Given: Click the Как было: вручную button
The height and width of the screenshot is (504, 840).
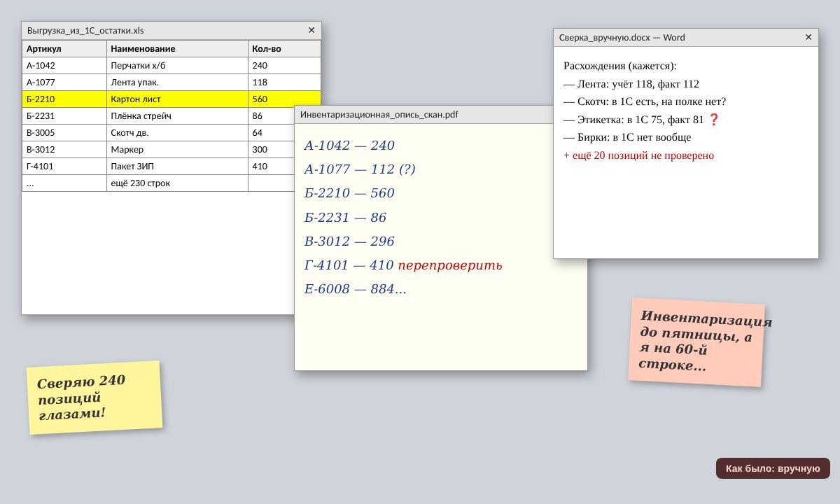Looking at the screenshot, I should pos(773,468).
